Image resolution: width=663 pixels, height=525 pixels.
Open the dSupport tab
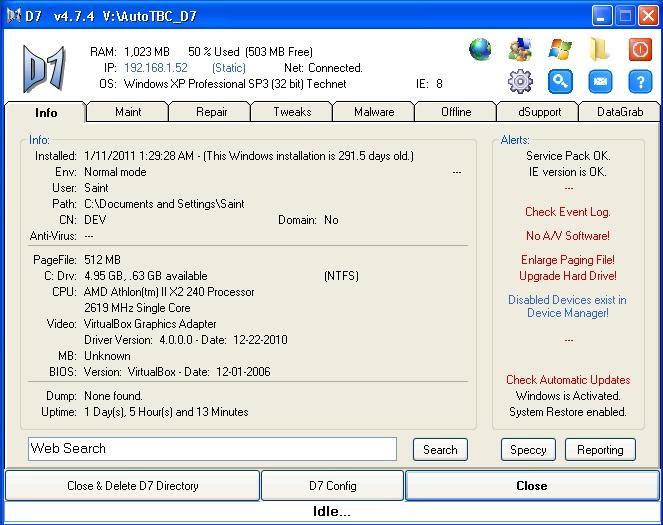click(539, 112)
